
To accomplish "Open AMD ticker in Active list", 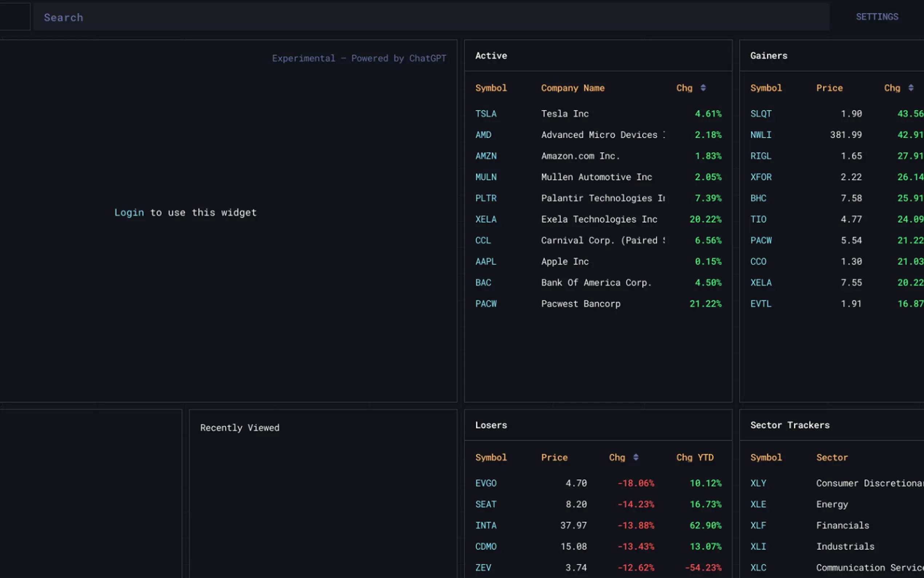I will (x=483, y=135).
